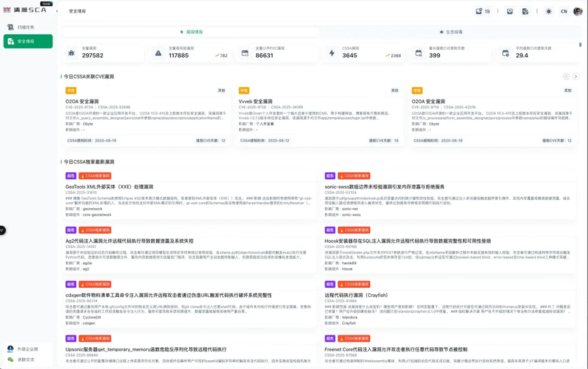Open Hoosk安装器存在SQL注入漏洞 entry
The width and height of the screenshot is (588, 369).
(408, 241)
